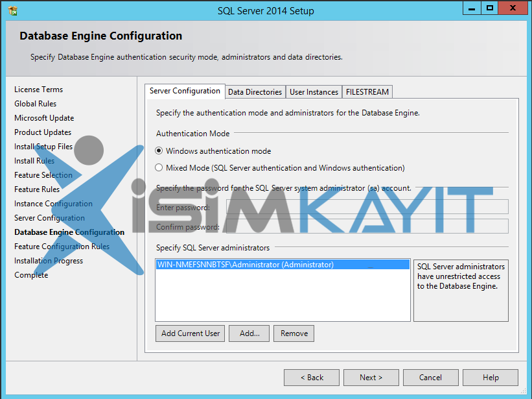The height and width of the screenshot is (399, 532).
Task: Select WIN-NMEFSNNBTSF\Administrator in administrators list
Action: point(283,265)
